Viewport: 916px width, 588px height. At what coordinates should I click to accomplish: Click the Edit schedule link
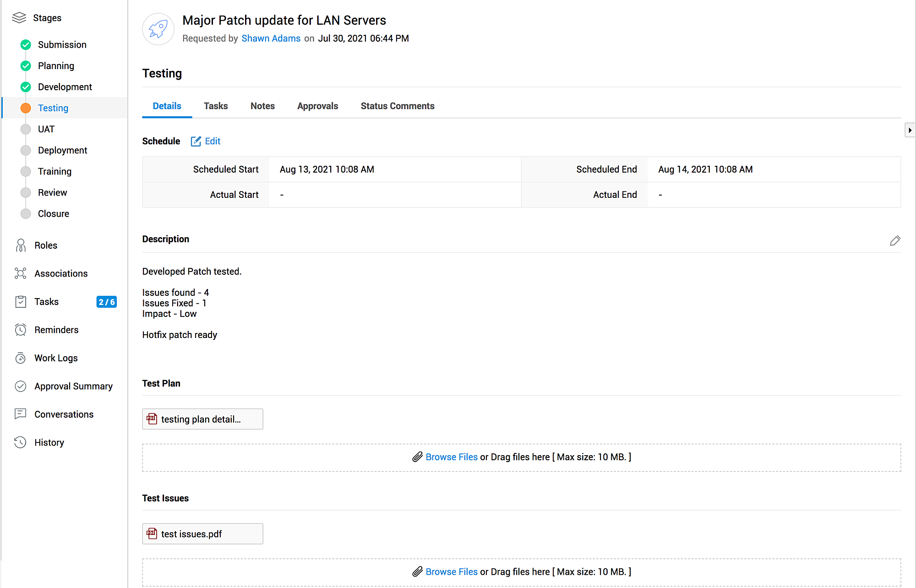pyautogui.click(x=213, y=141)
